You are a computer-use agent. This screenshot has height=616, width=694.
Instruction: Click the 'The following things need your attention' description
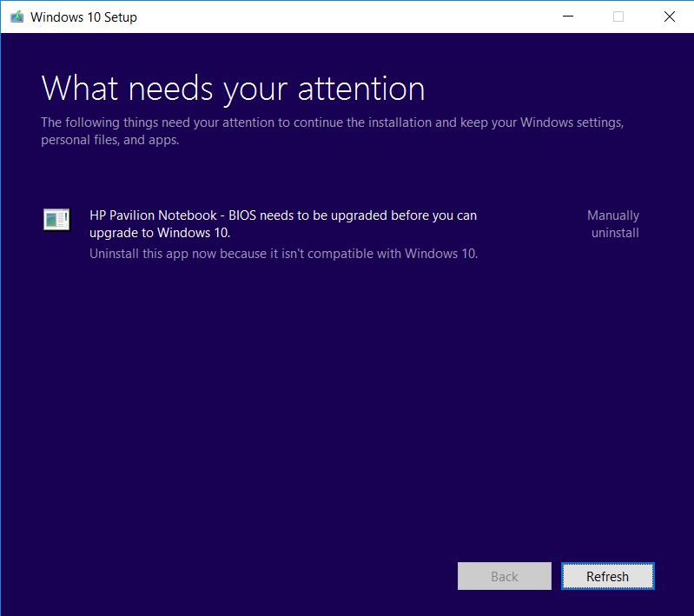(333, 131)
